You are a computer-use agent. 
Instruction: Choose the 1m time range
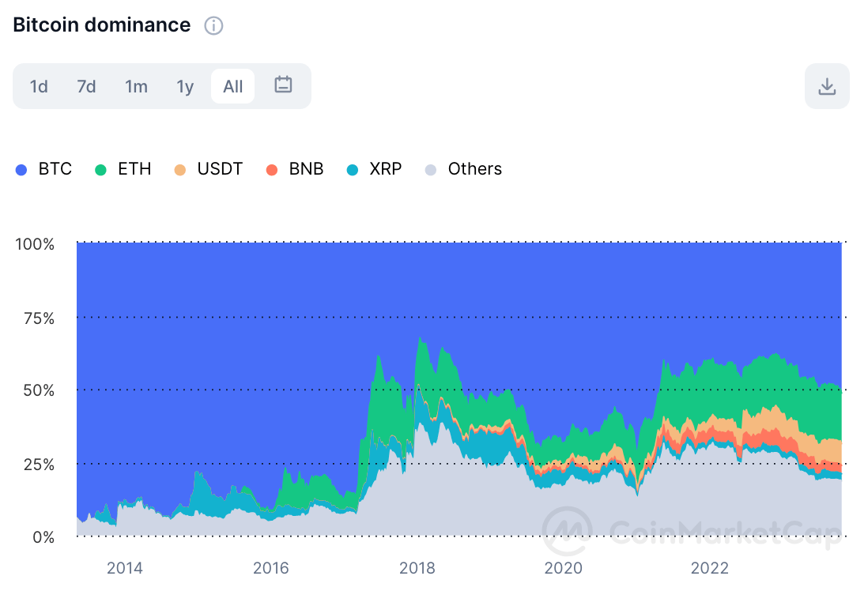coord(136,86)
